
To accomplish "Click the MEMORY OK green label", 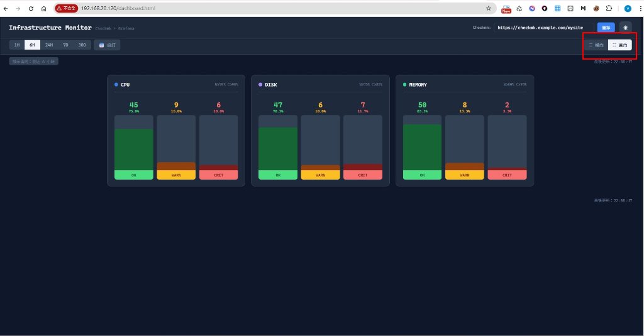I will tap(422, 175).
